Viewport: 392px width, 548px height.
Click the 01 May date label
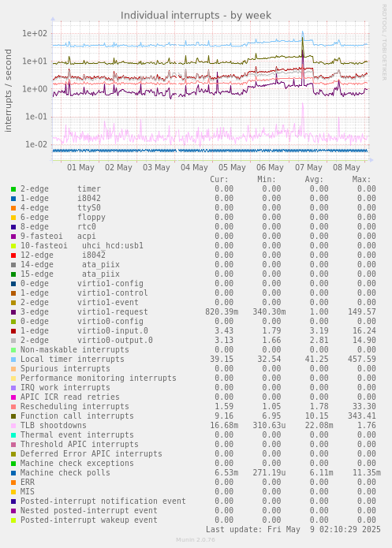point(80,167)
